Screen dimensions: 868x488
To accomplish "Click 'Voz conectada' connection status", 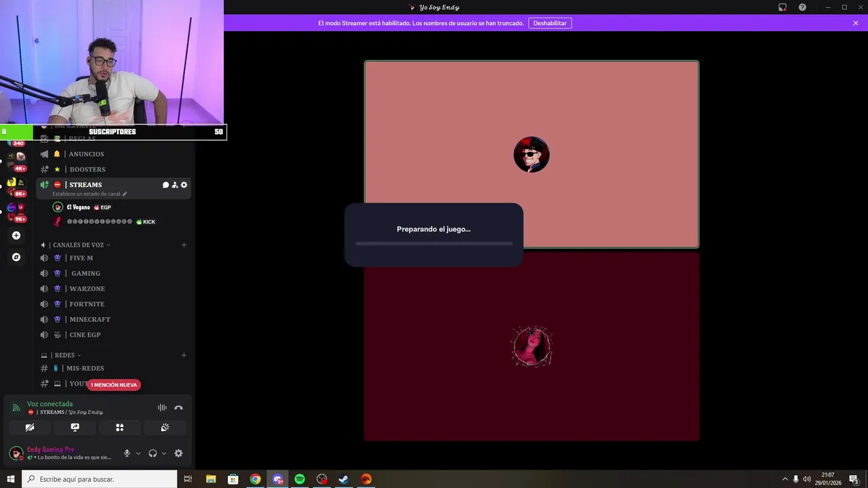I will (50, 404).
